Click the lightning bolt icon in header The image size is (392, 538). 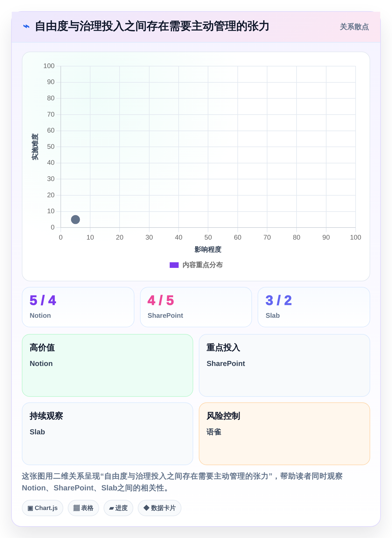click(x=26, y=27)
